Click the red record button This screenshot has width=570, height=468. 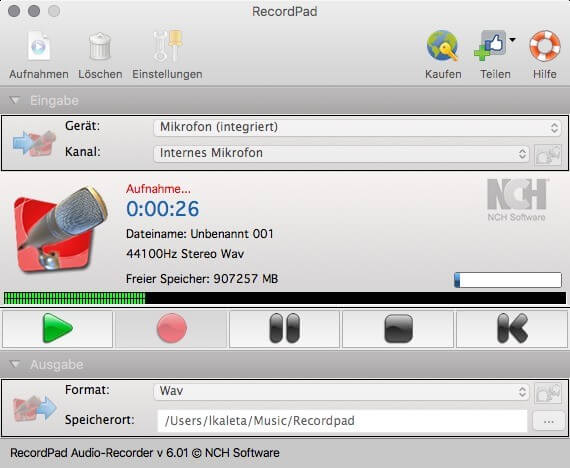pyautogui.click(x=172, y=329)
